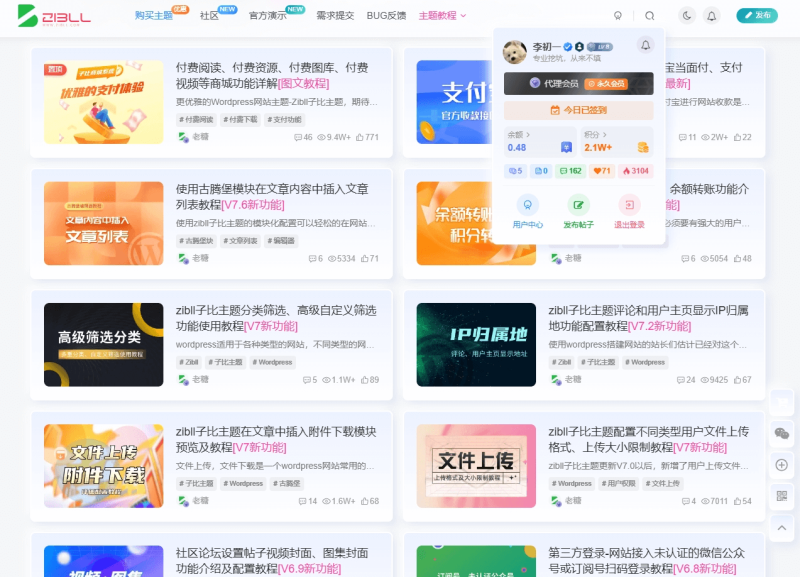Click the articles count badge 162
This screenshot has height=577, width=800.
[570, 171]
